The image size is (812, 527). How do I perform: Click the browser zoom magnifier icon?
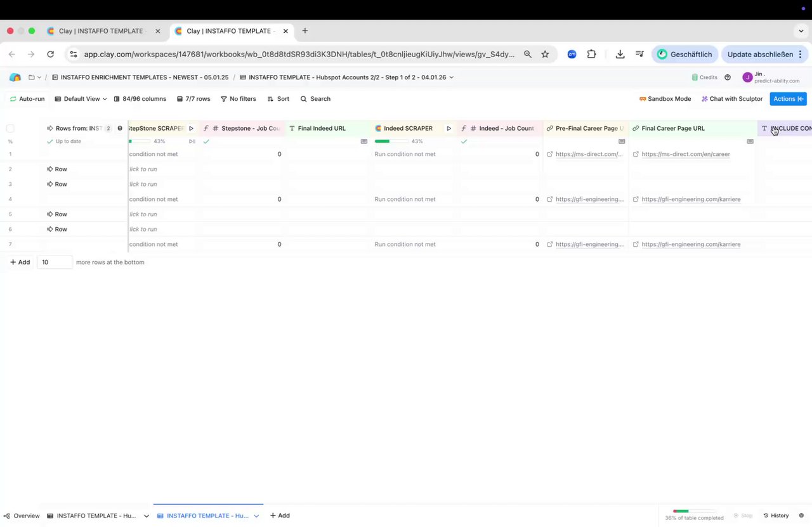[527, 55]
